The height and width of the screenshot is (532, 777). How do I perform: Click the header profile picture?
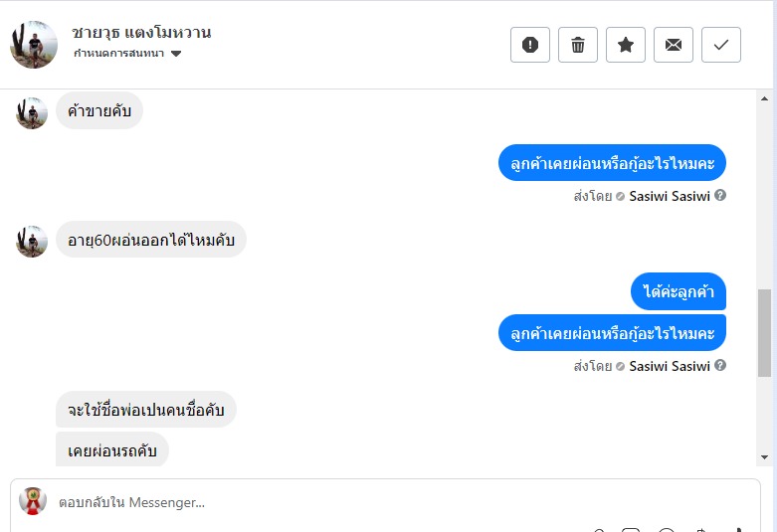(34, 44)
